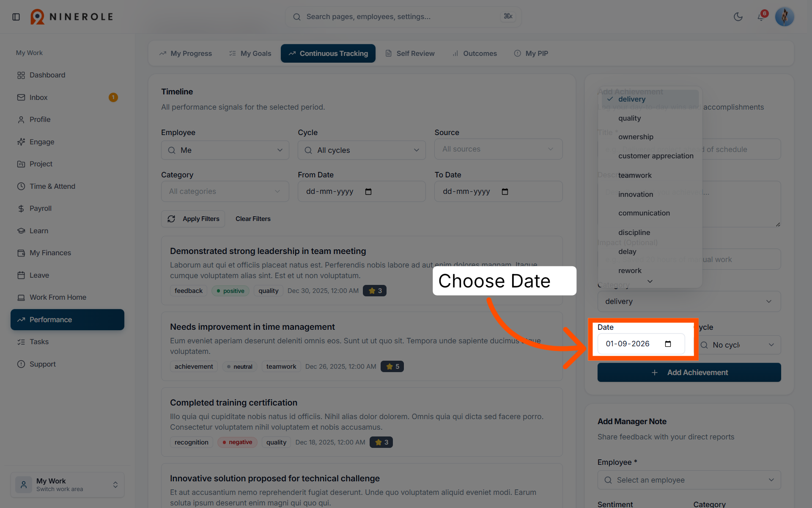Expand Select an employee dropdown
The image size is (812, 508).
pos(689,480)
